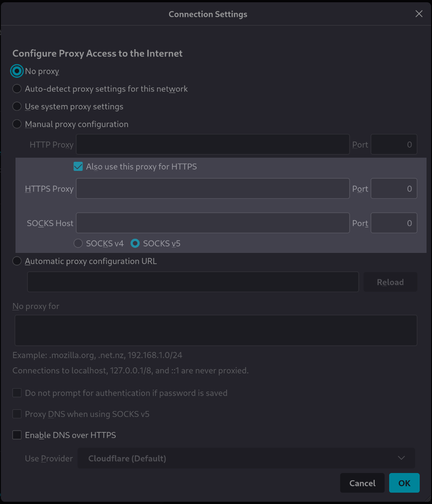This screenshot has width=432, height=504.
Task: Click the HTTP Proxy address field
Action: 212,144
